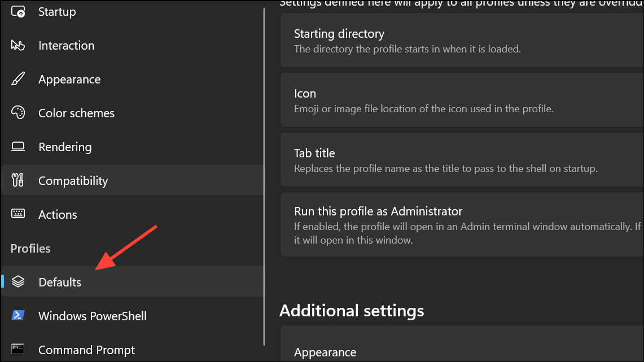Click the Color schemes palette icon
Screen dimensions: 644x362
click(18, 113)
